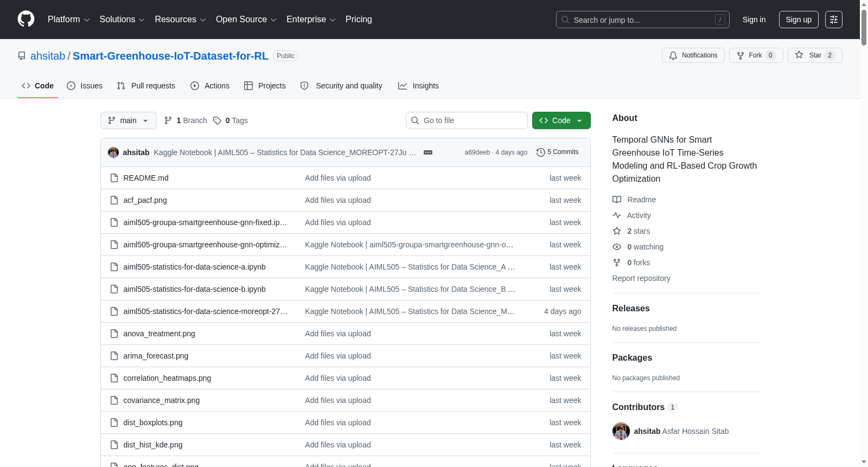Expand the commit message ellipsis button
868x467 pixels.
tap(428, 152)
